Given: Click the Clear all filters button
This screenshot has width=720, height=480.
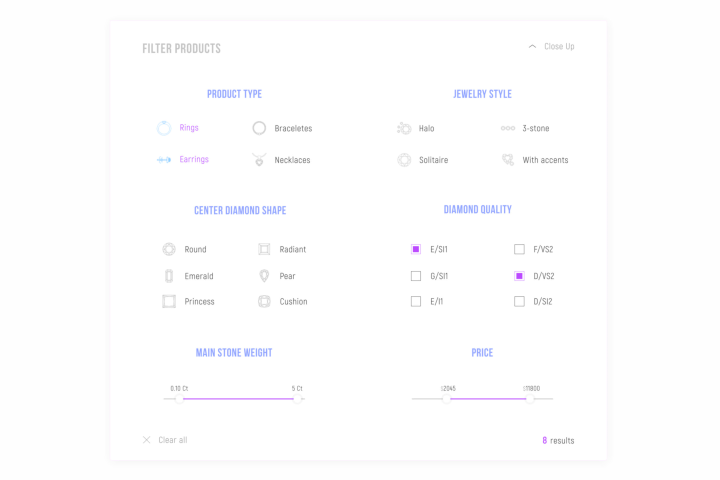Looking at the screenshot, I should point(165,440).
